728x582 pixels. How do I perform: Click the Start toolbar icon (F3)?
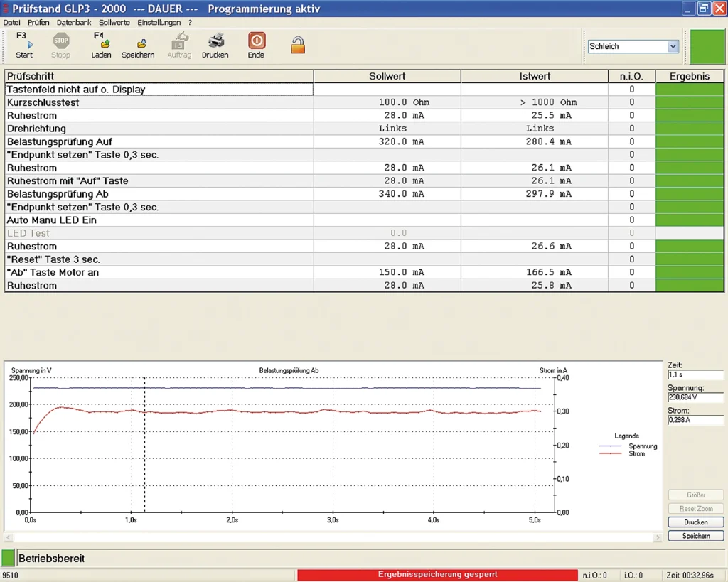point(24,45)
